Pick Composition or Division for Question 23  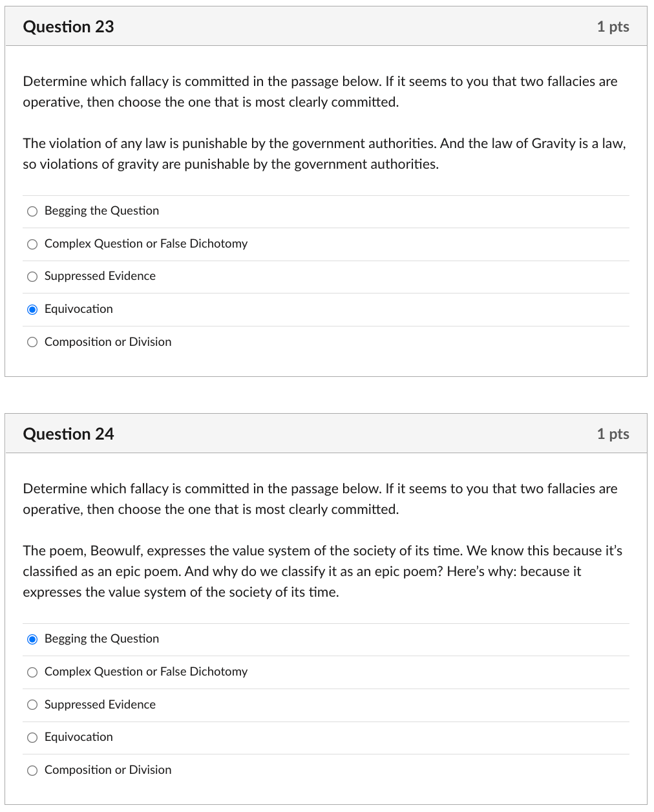pos(32,342)
